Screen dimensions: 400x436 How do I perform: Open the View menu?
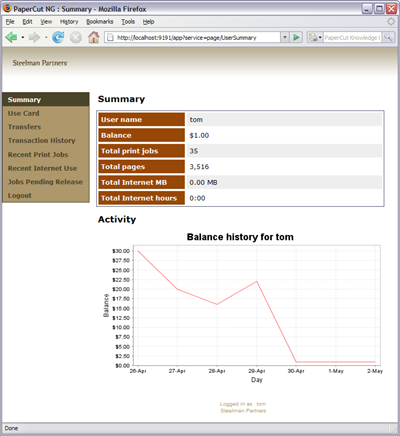(46, 22)
